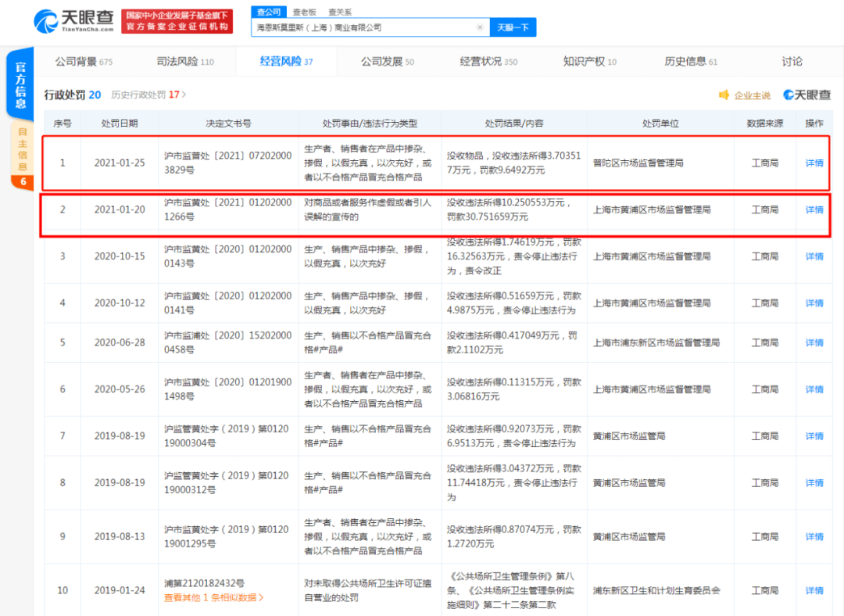This screenshot has height=616, width=844.
Task: Open 详情 for the 2019-01-24 penalty row
Action: 814,591
